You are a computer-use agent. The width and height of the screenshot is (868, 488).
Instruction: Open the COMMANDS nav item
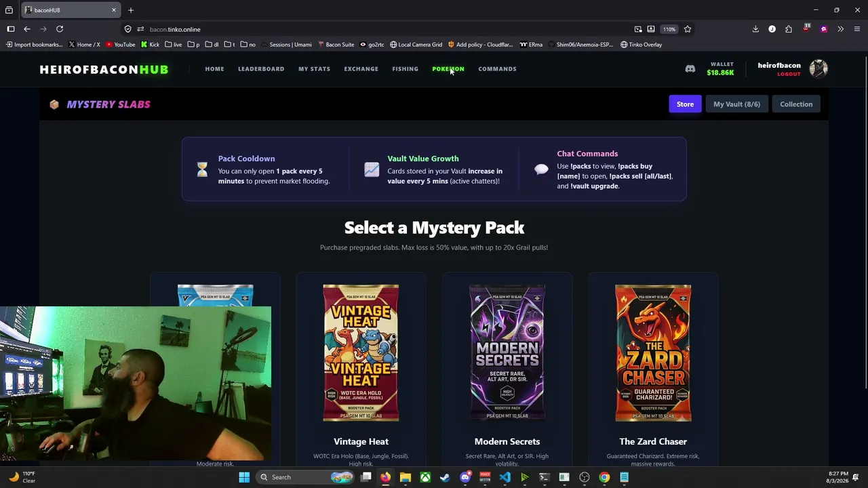497,68
